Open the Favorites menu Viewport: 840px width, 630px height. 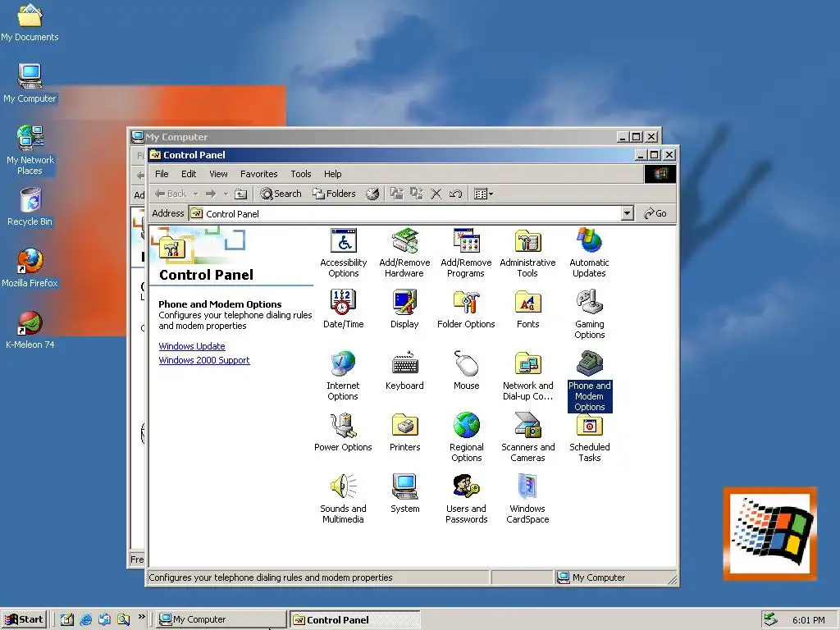tap(258, 174)
